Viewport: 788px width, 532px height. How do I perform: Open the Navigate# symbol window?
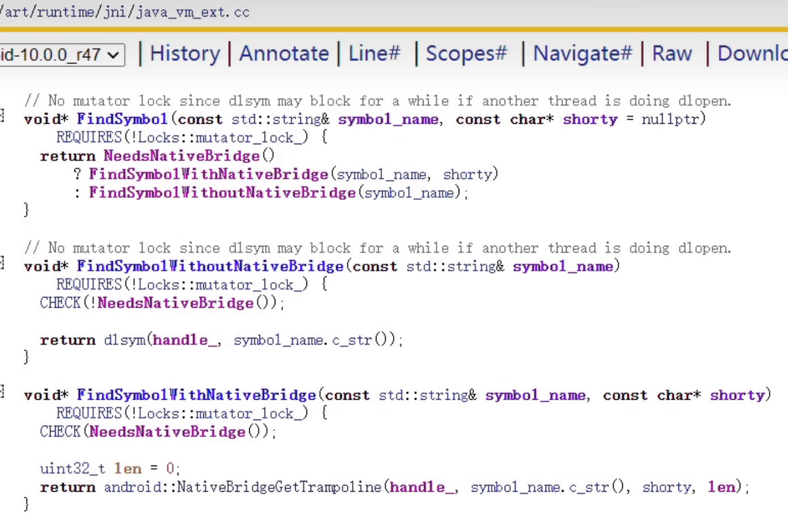(x=582, y=53)
